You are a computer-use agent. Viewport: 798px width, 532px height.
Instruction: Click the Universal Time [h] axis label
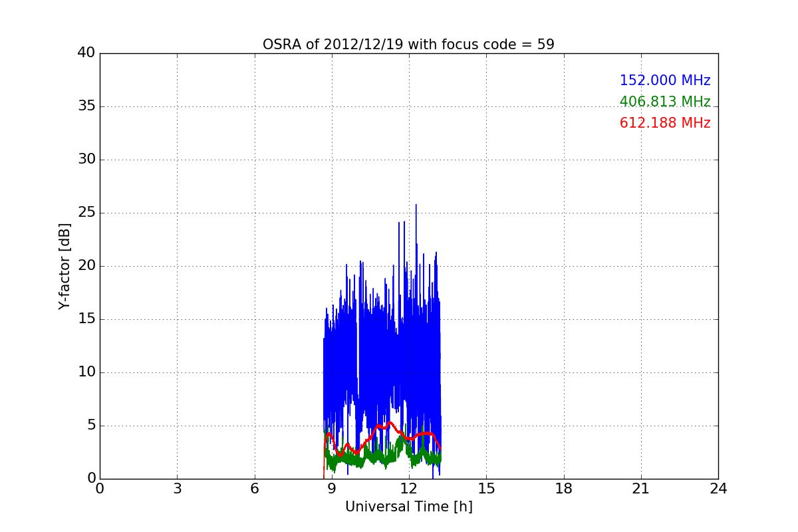(x=408, y=507)
